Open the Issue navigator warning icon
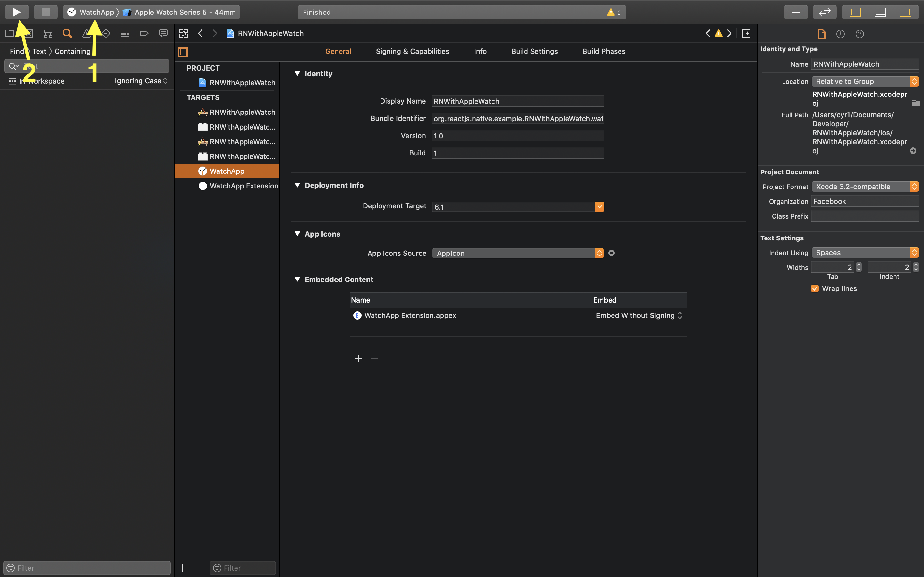924x577 pixels. 87,33
